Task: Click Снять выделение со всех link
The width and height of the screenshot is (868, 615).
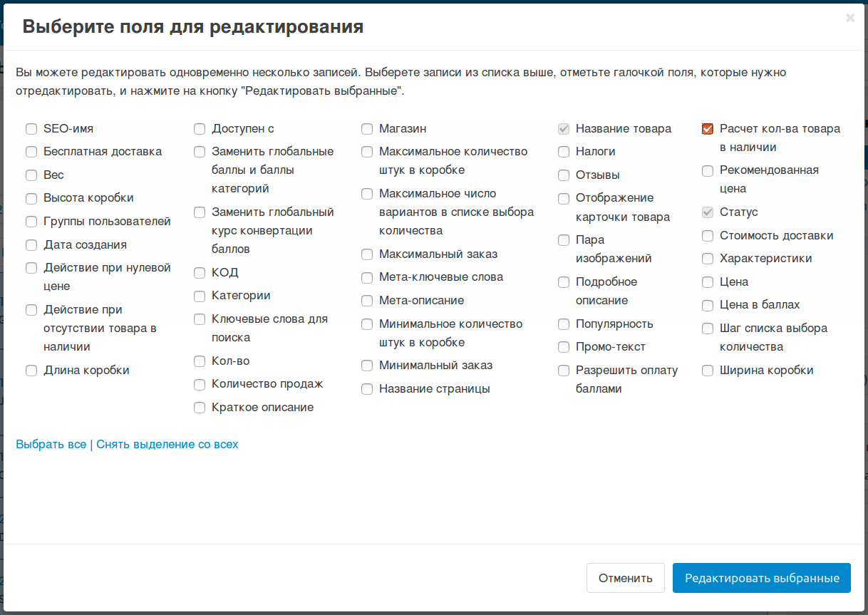Action: click(167, 445)
